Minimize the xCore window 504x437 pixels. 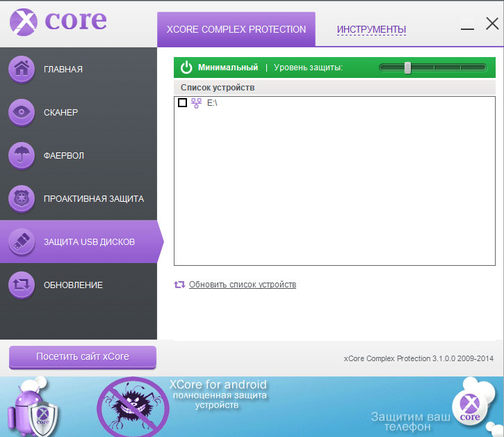pyautogui.click(x=467, y=29)
